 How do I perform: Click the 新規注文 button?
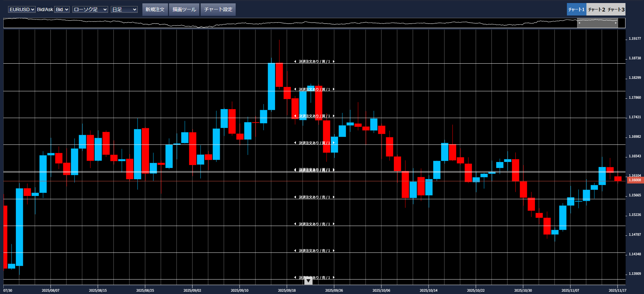tap(155, 9)
